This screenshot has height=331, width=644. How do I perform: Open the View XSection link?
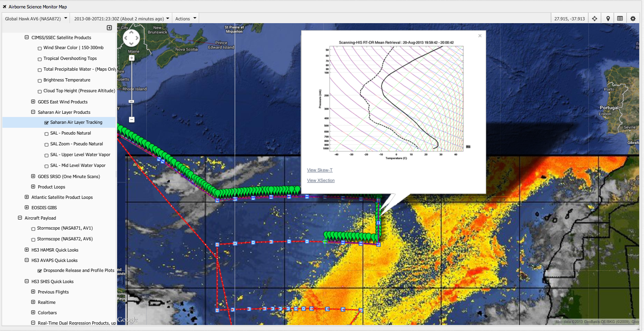tap(321, 180)
